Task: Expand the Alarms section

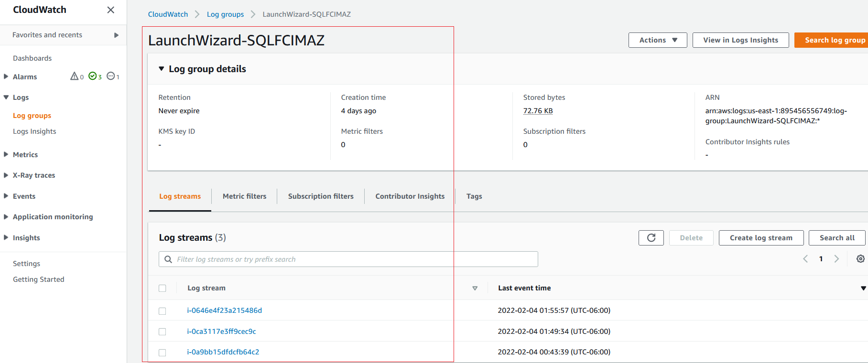Action: coord(6,76)
